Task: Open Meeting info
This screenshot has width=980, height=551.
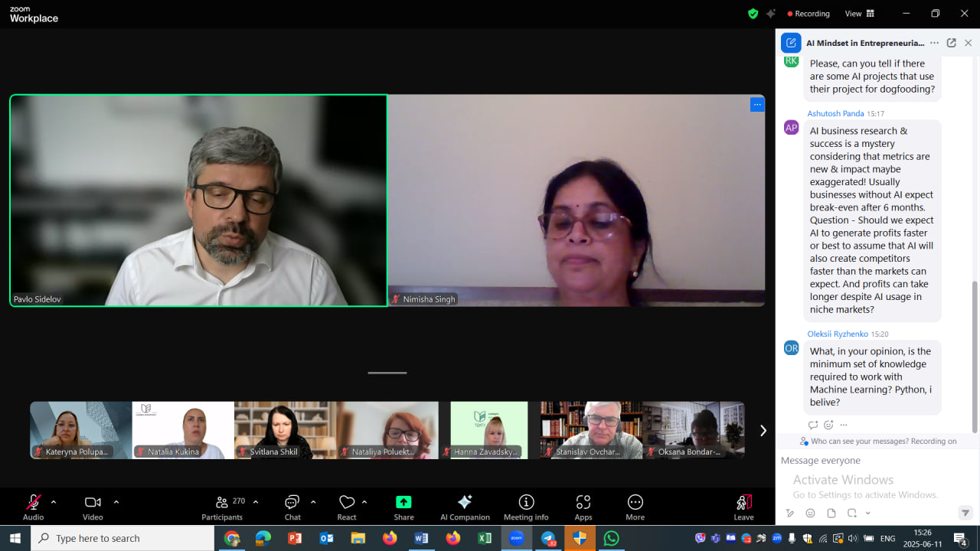Action: pyautogui.click(x=526, y=507)
